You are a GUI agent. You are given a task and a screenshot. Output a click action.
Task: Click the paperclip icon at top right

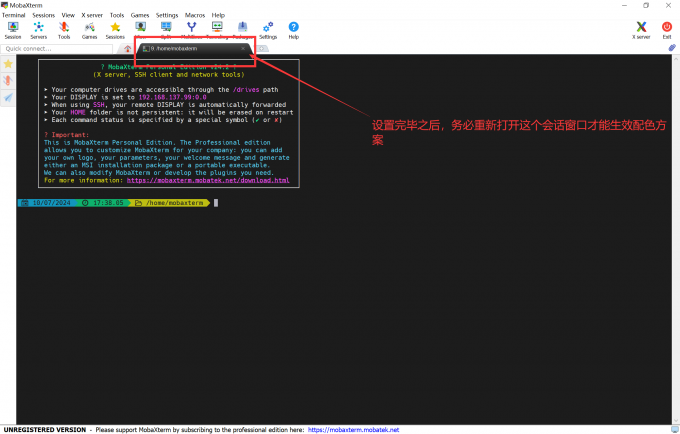click(x=672, y=48)
